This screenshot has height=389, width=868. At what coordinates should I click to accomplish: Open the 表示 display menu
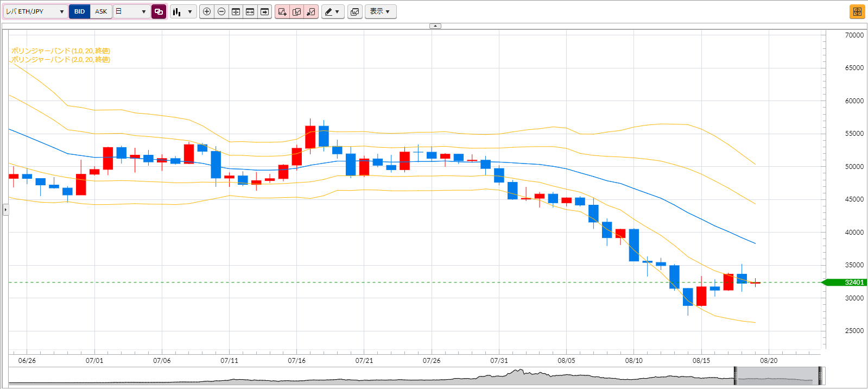[380, 11]
